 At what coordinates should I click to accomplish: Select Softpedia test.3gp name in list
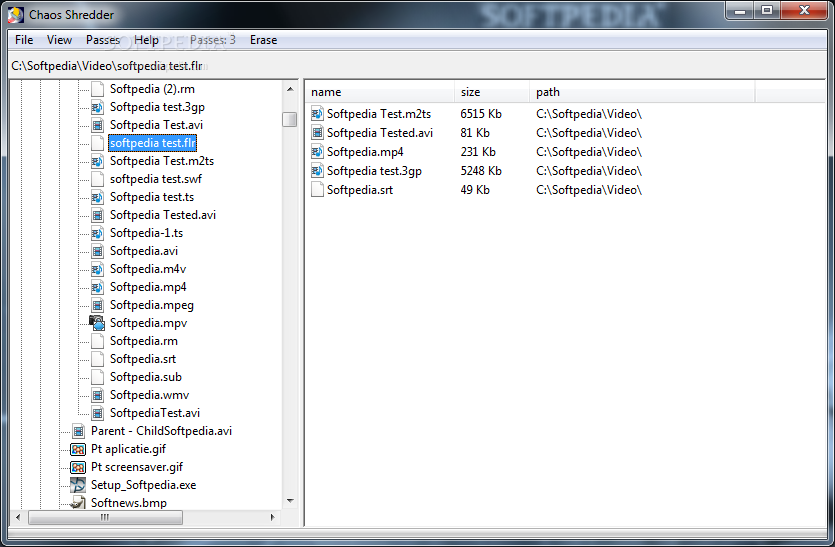374,171
